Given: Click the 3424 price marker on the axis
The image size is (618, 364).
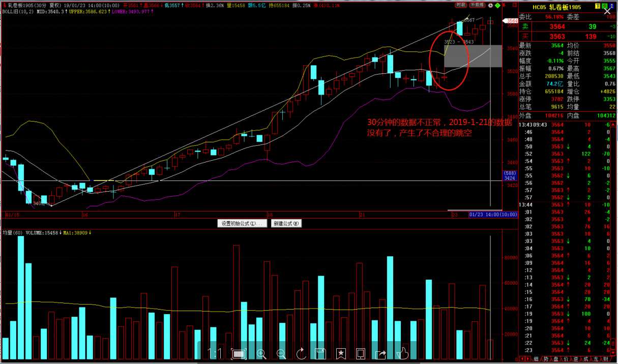Looking at the screenshot, I should (x=509, y=179).
